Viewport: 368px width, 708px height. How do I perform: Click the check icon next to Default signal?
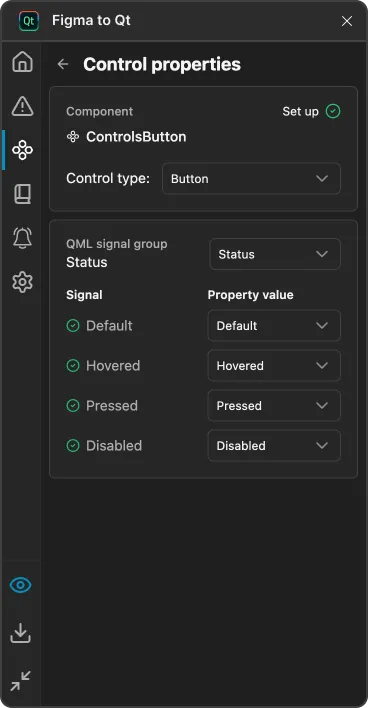click(73, 326)
